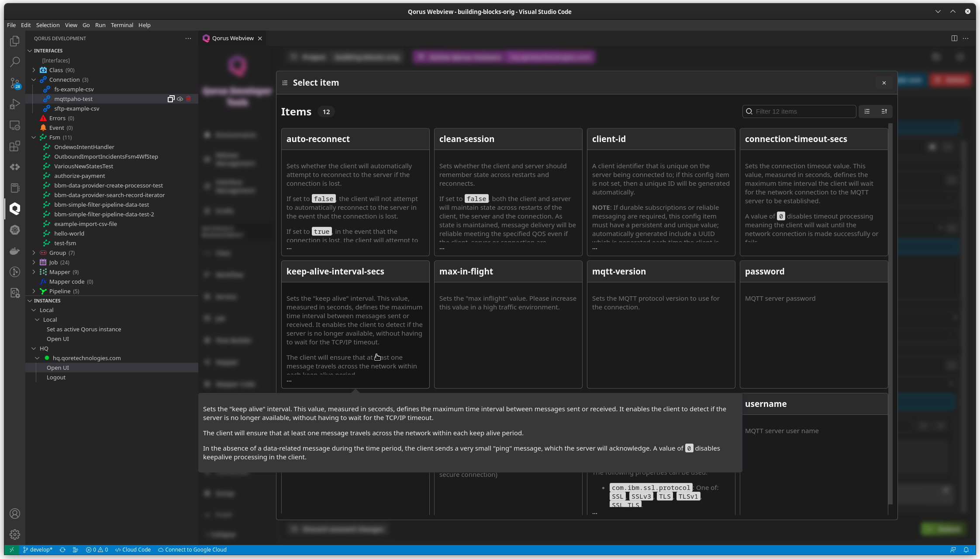
Task: Open editor more actions ellipsis
Action: 966,38
